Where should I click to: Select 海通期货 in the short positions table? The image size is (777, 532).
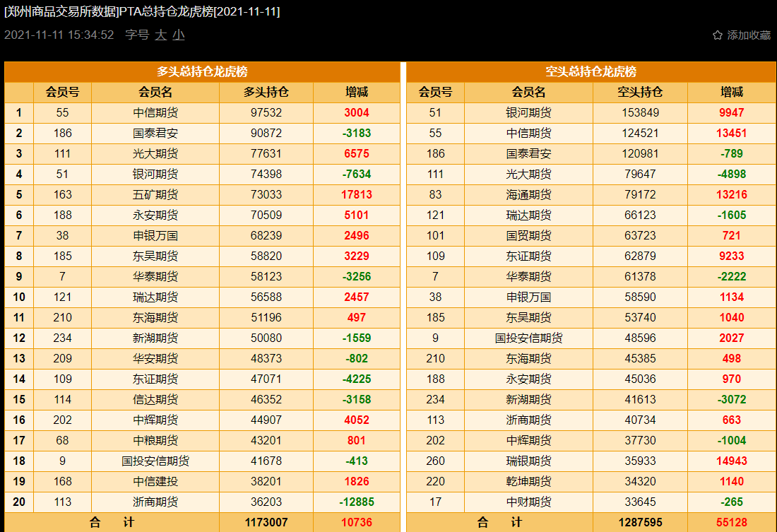point(528,195)
